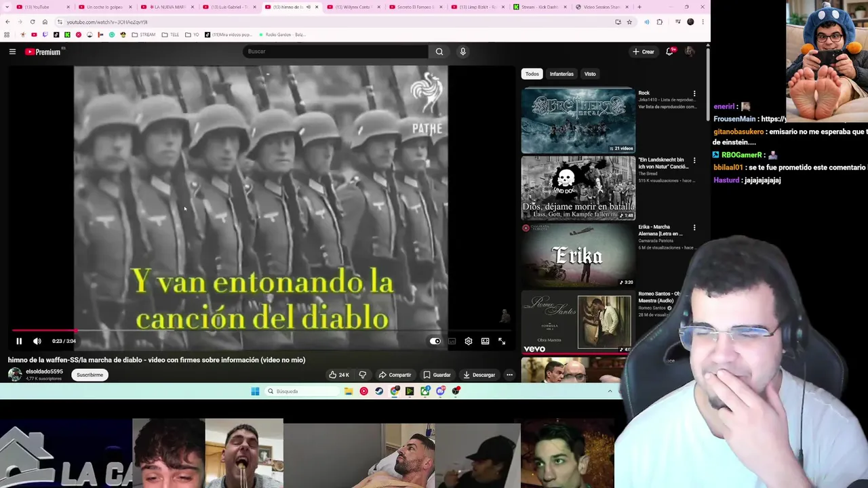Dislike the video
This screenshot has width=868, height=488.
(363, 375)
